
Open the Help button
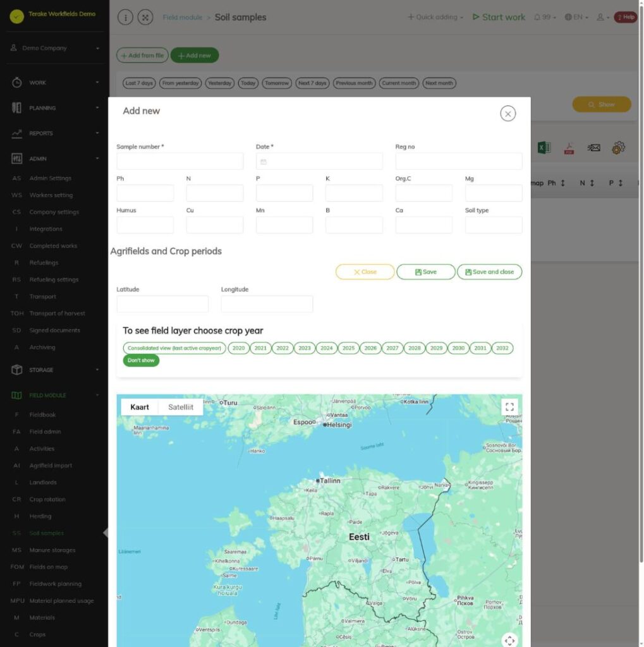(626, 17)
